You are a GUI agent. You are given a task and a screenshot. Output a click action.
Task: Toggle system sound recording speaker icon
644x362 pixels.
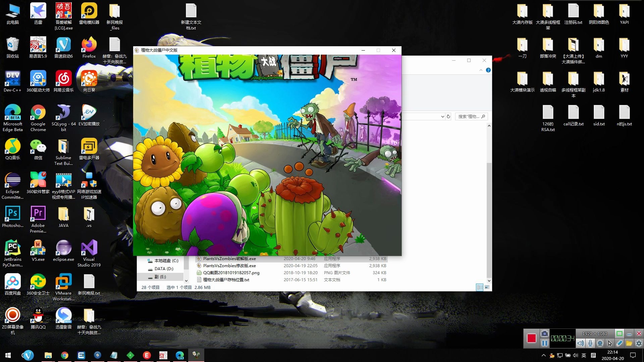pyautogui.click(x=581, y=343)
